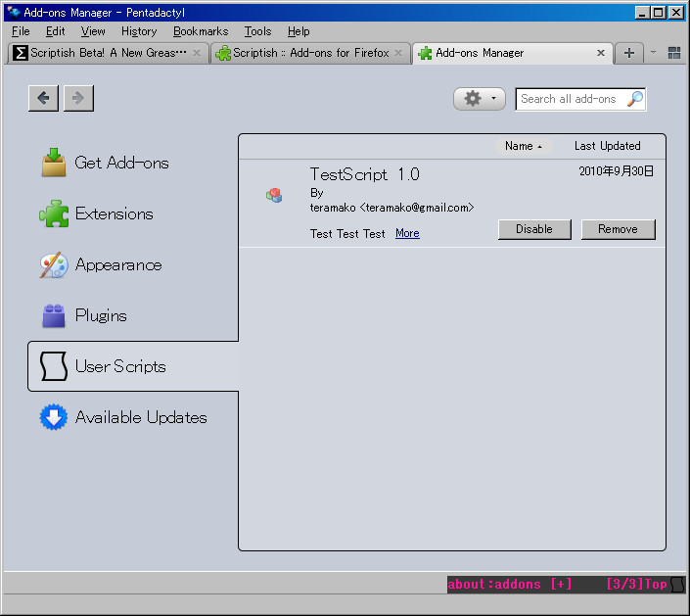Viewport: 690px width, 616px height.
Task: Click the magnifying glass search icon
Action: [x=634, y=99]
